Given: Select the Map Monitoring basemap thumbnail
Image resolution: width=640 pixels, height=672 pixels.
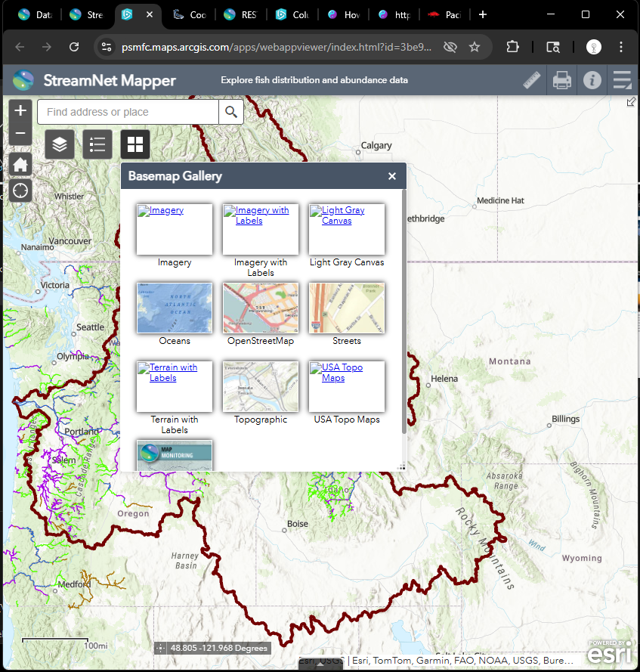Looking at the screenshot, I should tap(175, 456).
